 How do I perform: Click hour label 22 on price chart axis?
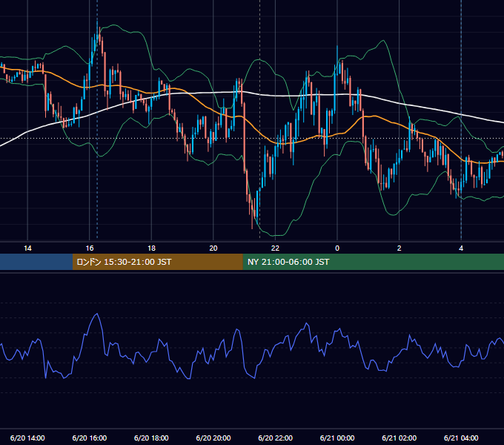pyautogui.click(x=275, y=248)
